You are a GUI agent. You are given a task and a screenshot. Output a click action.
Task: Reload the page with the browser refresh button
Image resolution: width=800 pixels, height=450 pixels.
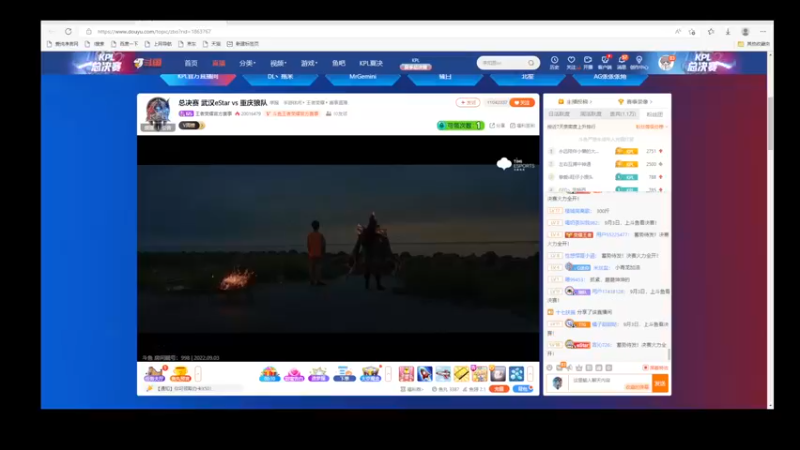(x=68, y=32)
